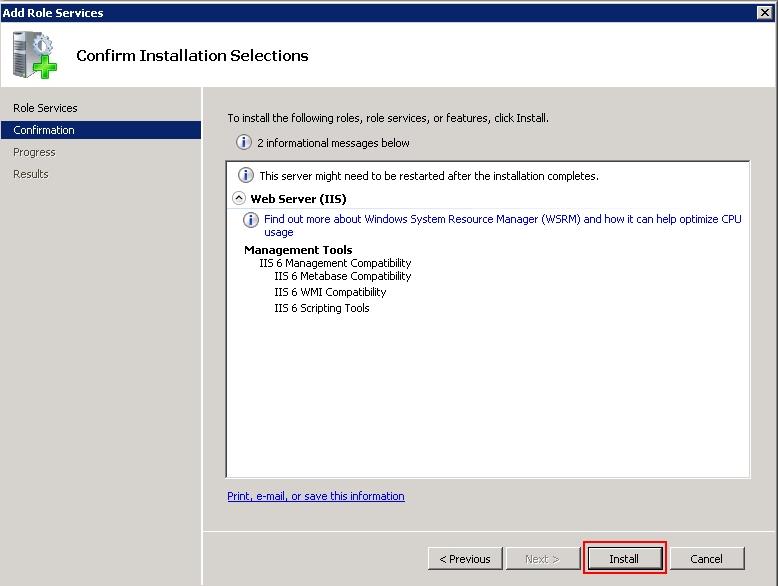Click info icon beside server restart message
This screenshot has height=586, width=778.
(246, 175)
